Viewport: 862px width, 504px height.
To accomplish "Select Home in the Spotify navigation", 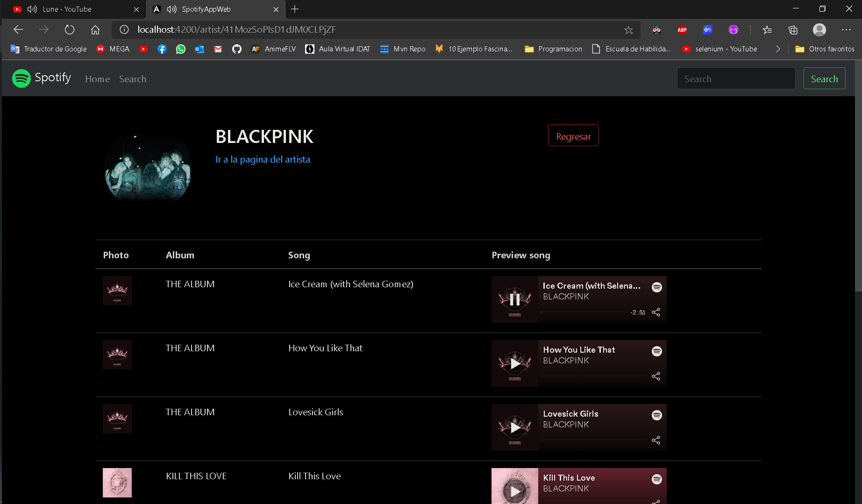I will [97, 78].
